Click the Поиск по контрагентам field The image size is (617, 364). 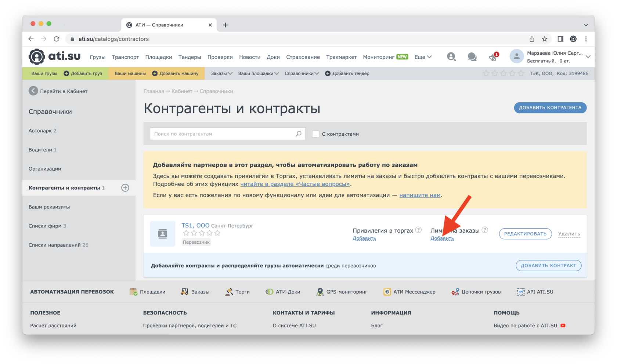click(x=228, y=134)
